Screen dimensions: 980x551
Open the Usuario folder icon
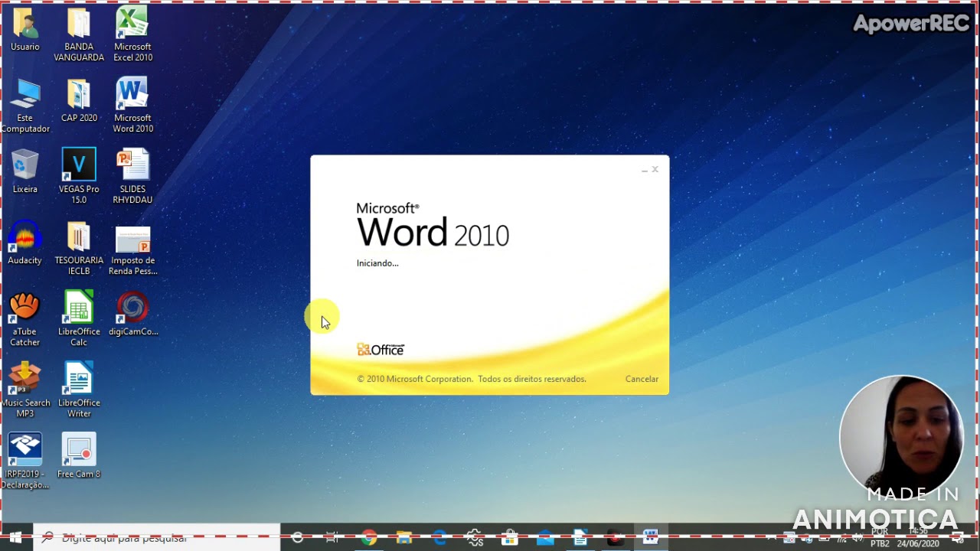pyautogui.click(x=25, y=30)
